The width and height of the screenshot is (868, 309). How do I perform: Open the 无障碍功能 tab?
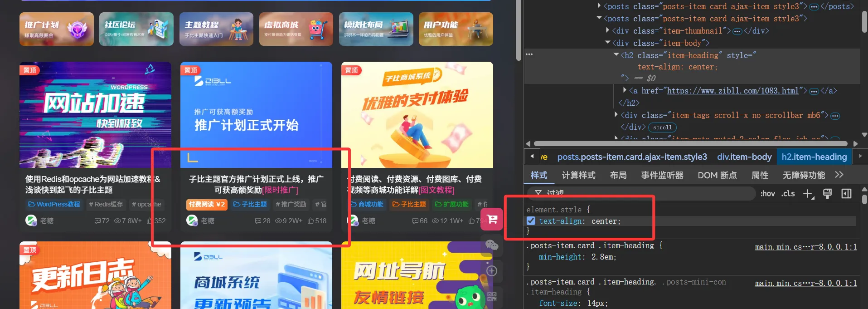(804, 175)
